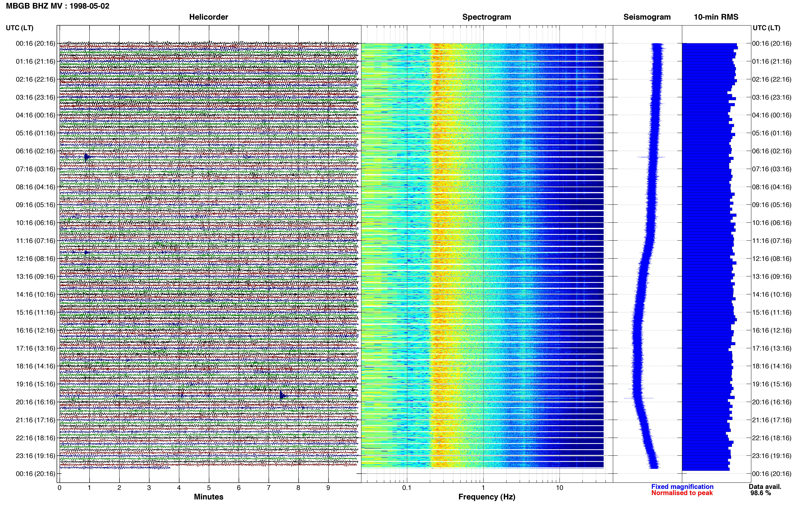
Task: Click the left time label '23:16 (19:16)'
Action: pos(36,456)
